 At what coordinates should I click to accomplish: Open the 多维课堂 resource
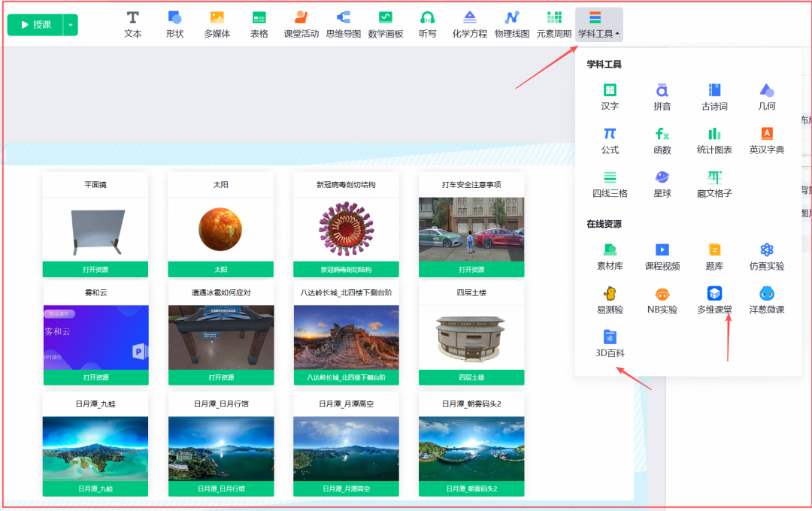click(x=714, y=298)
